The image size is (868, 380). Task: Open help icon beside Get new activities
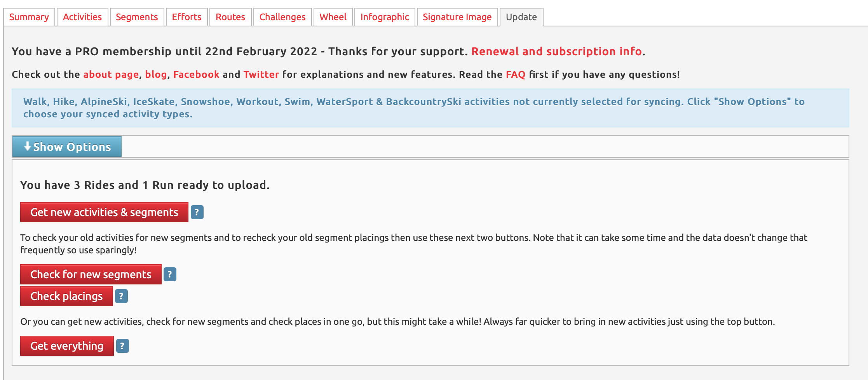click(197, 212)
